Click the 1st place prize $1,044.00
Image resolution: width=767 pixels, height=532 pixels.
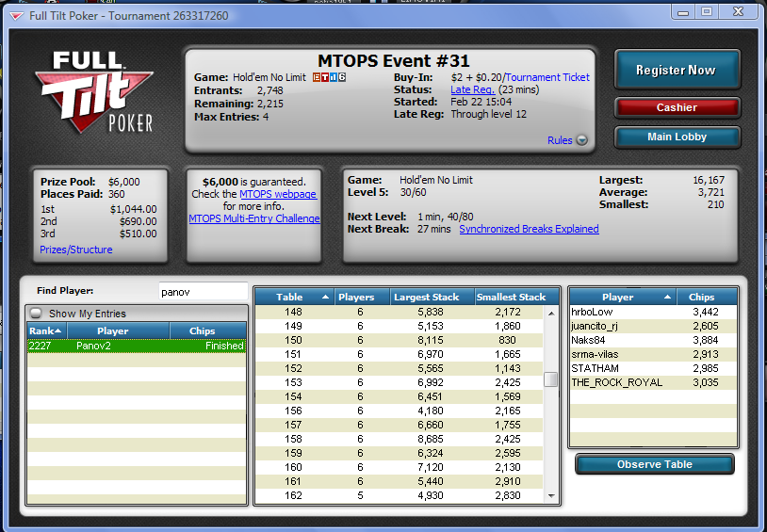[x=133, y=209]
